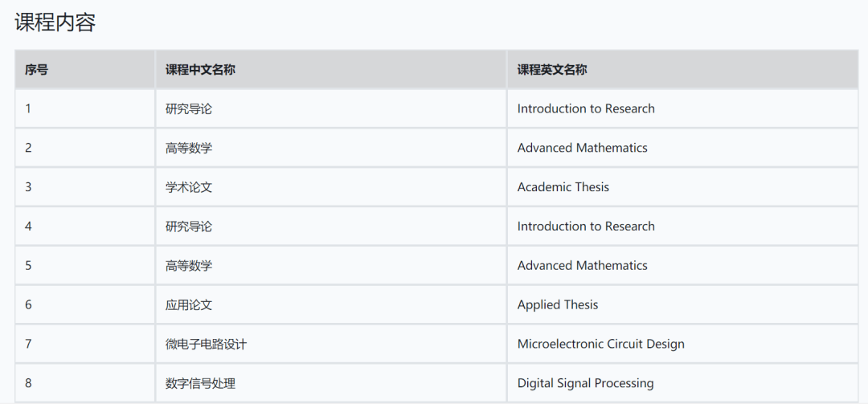Click the Digital Signal Processing cell

point(586,383)
